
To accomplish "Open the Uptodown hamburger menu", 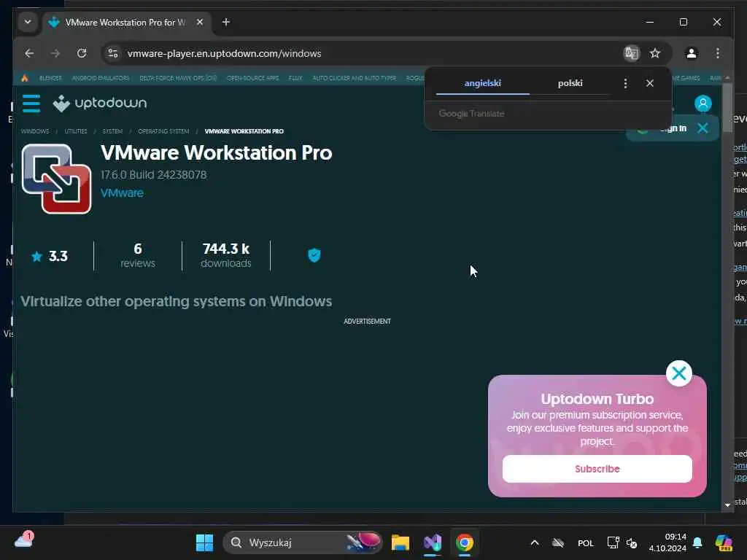I will pos(31,104).
